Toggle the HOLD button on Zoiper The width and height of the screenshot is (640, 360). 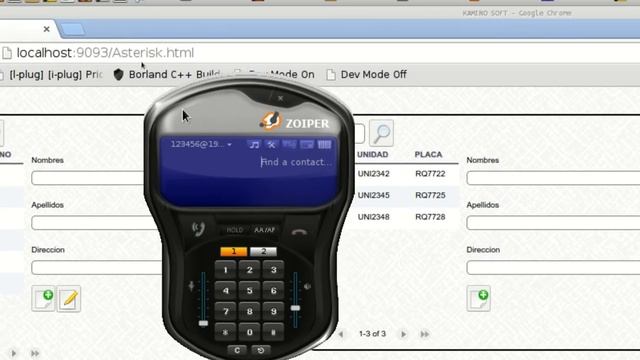[234, 230]
